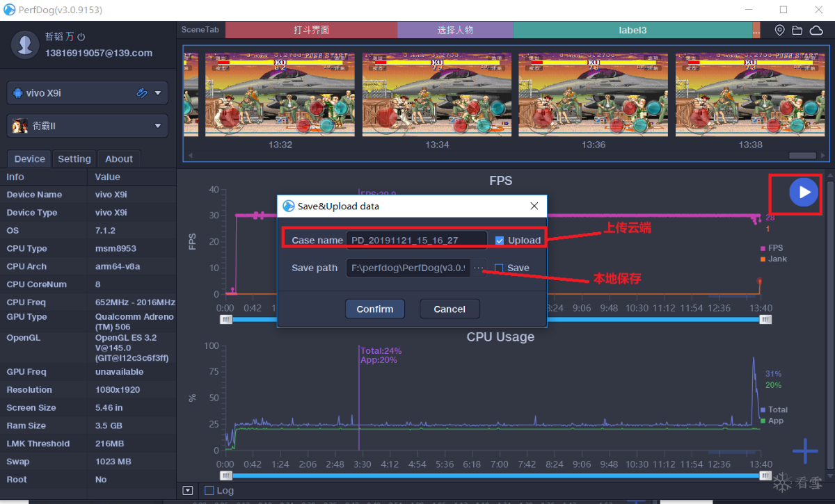The width and height of the screenshot is (835, 504).
Task: Click the CPU Freq value 652MHz - 2016MHz
Action: (135, 302)
